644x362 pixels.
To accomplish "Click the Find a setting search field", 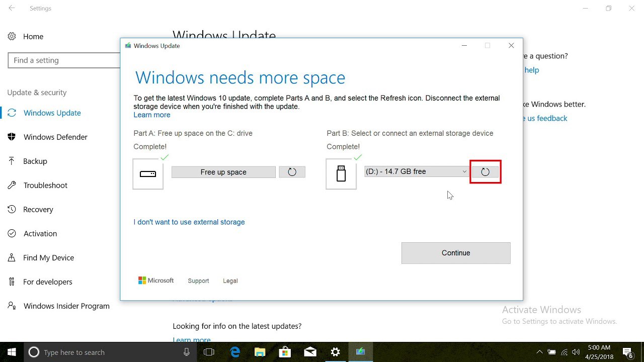I will click(64, 60).
